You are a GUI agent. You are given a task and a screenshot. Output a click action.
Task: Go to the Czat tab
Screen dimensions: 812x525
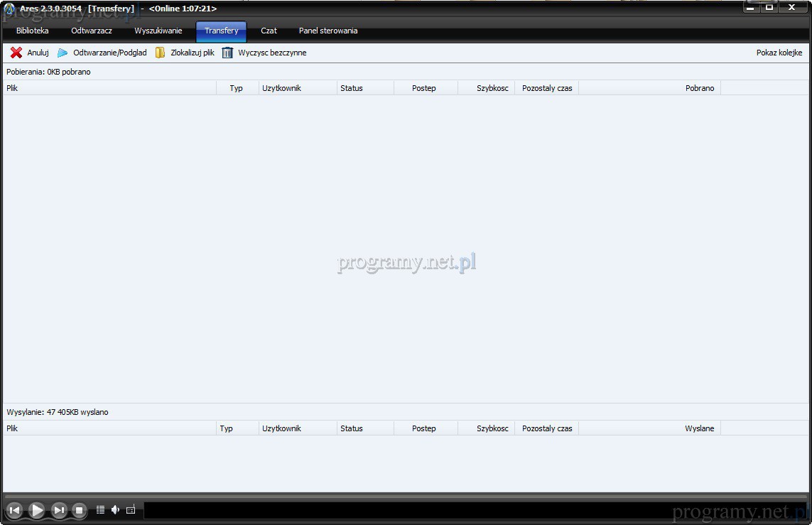(x=269, y=31)
